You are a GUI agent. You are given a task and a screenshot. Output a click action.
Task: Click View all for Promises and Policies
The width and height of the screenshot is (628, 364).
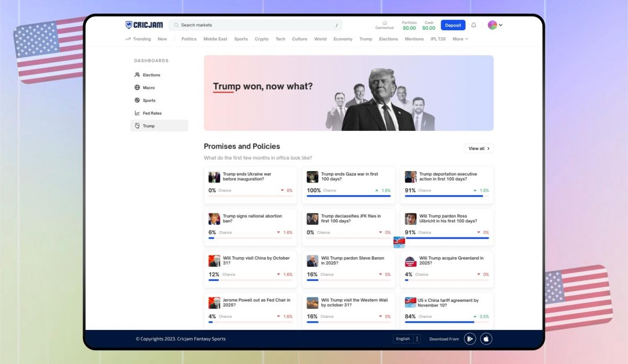[479, 149]
